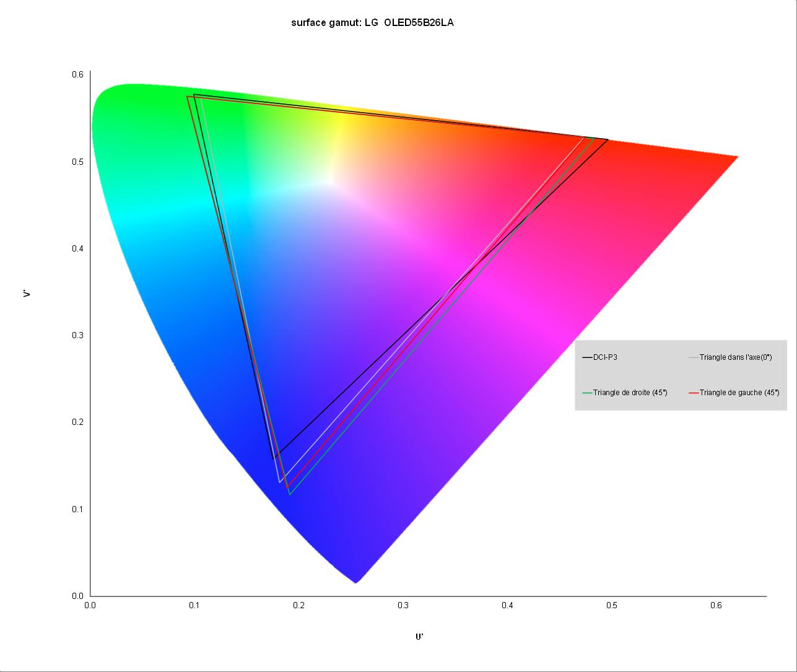Click the red line swatch in the legend
This screenshot has height=672, width=797.
click(694, 393)
